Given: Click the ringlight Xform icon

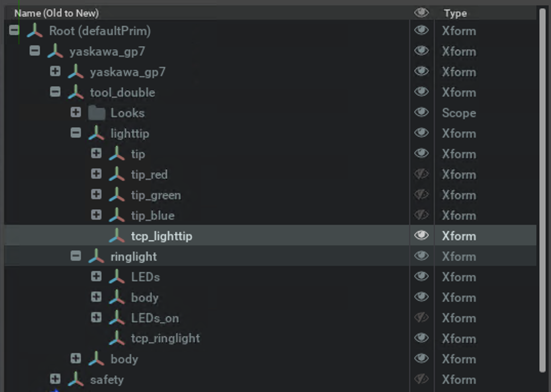Looking at the screenshot, I should point(96,257).
